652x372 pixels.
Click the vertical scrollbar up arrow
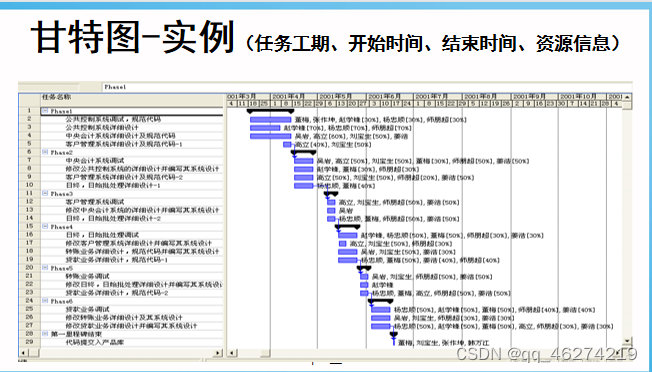(627, 97)
